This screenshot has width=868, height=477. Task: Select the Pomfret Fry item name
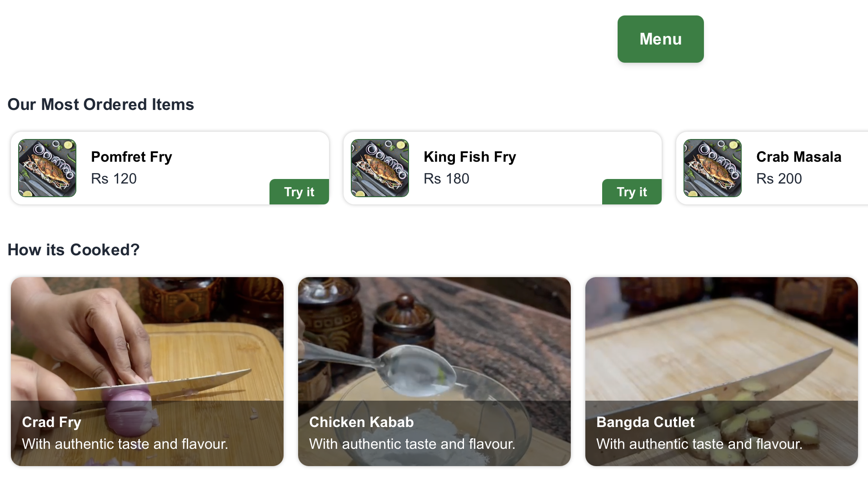131,157
